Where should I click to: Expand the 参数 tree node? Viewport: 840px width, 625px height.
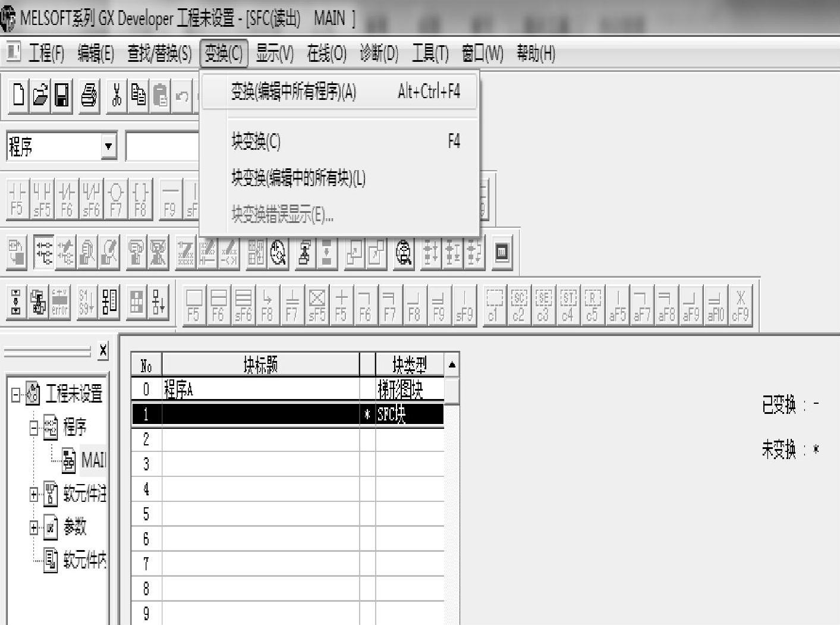pyautogui.click(x=34, y=527)
